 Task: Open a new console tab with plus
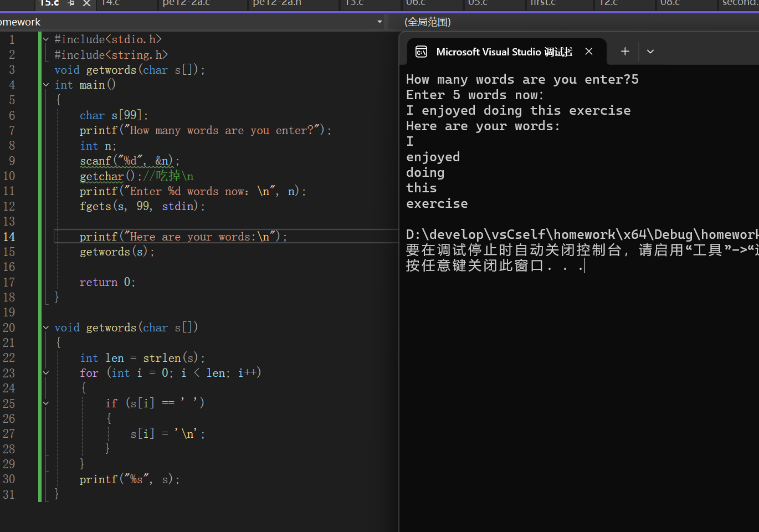[625, 52]
